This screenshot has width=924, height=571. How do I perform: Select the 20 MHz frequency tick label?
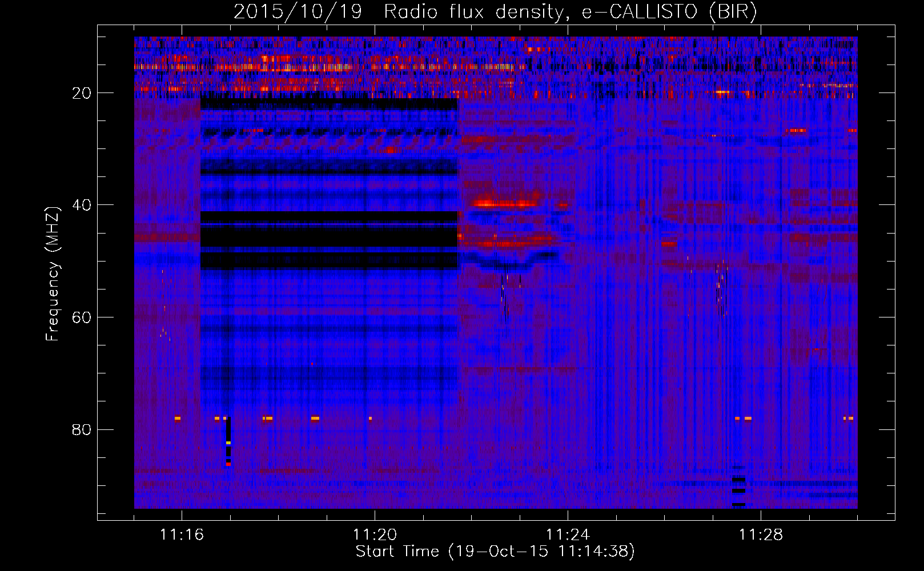pos(82,93)
